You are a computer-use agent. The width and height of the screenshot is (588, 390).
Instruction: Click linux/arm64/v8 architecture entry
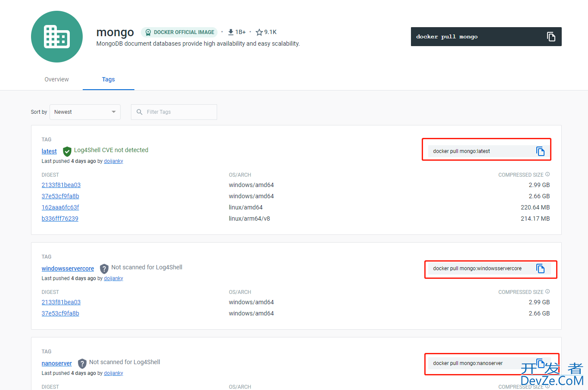point(249,218)
